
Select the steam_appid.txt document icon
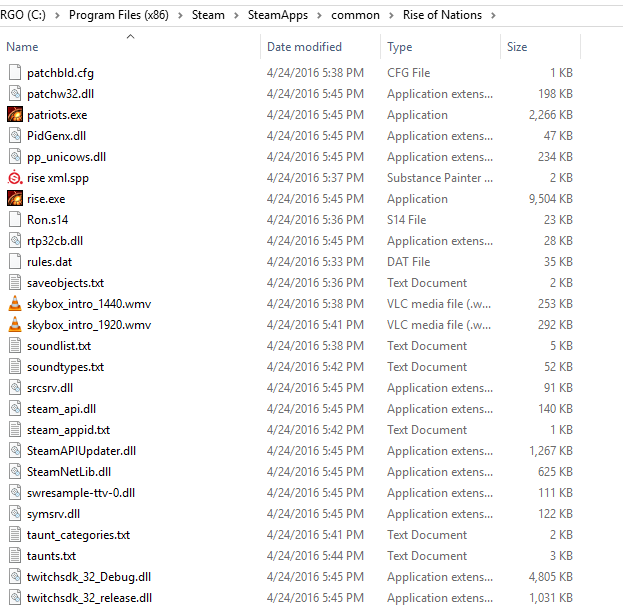pos(15,430)
